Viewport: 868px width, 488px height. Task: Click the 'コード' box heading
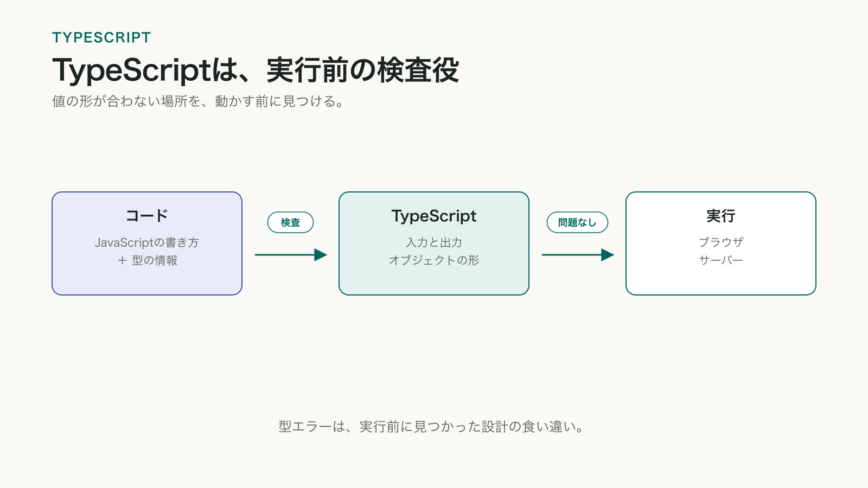(x=147, y=216)
